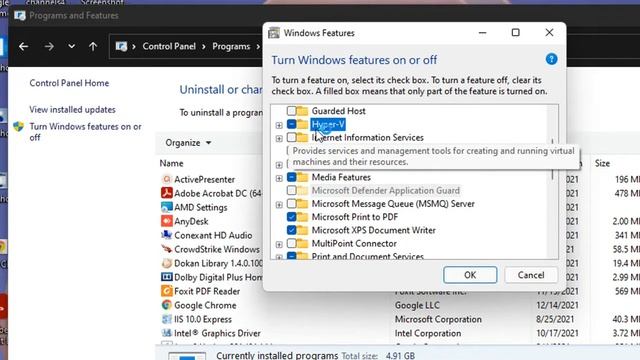Open chevron after Control Panel breadcrumb
This screenshot has height=360, width=640.
[x=204, y=47]
